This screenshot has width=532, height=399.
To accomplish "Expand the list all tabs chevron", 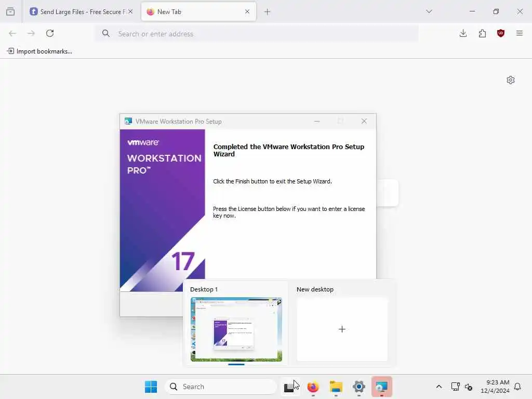I will click(429, 11).
